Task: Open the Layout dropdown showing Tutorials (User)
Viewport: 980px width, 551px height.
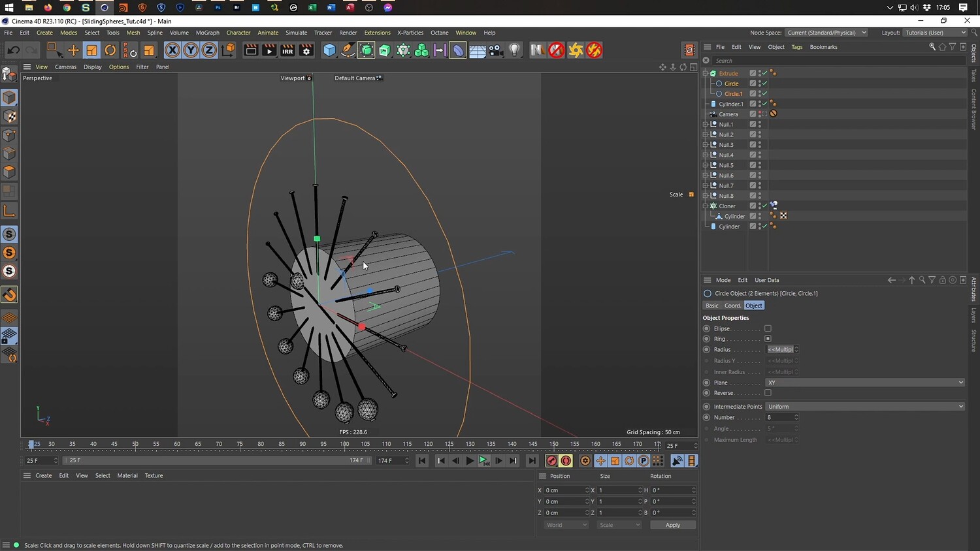Action: pos(935,33)
